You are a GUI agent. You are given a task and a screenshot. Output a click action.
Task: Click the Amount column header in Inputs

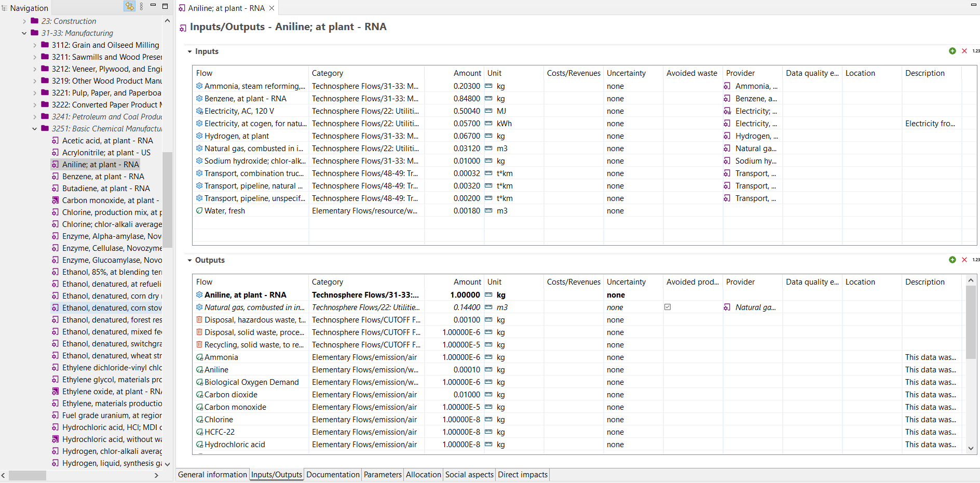click(467, 73)
